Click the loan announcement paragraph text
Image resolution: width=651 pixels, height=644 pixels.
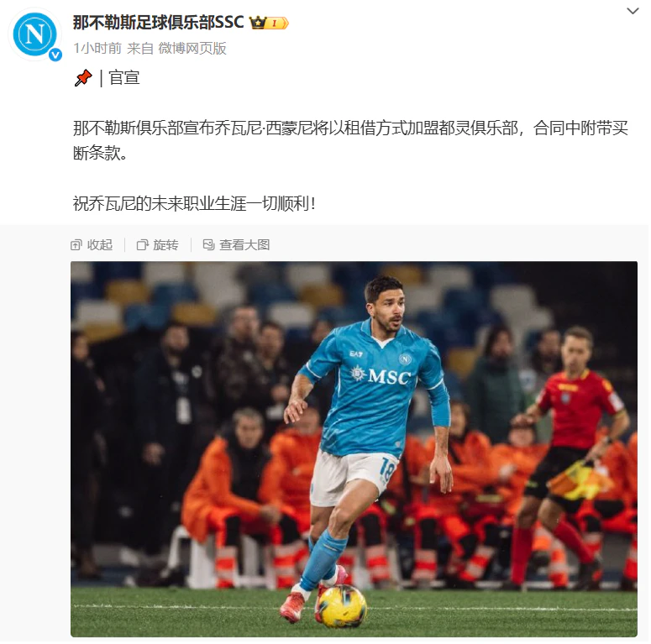[x=350, y=140]
